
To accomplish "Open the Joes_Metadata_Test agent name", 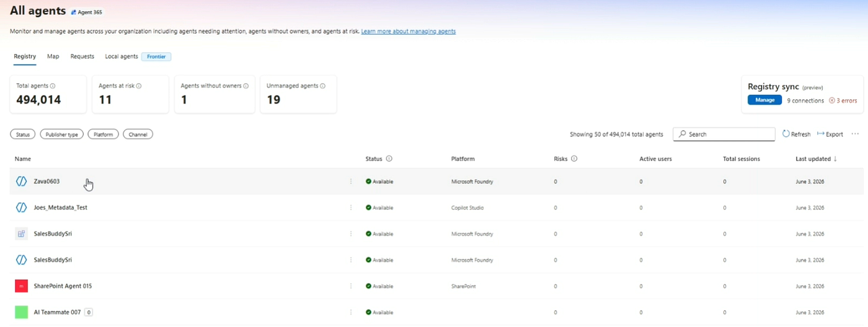I will pyautogui.click(x=60, y=207).
